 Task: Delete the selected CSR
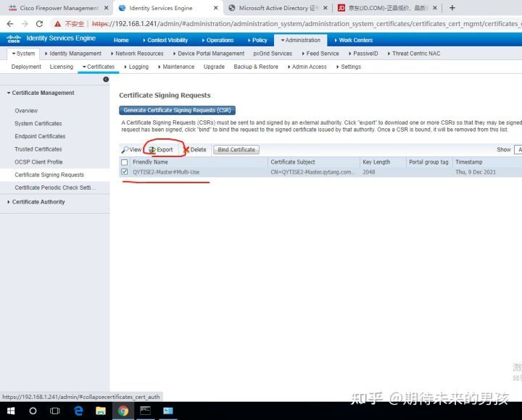click(195, 150)
